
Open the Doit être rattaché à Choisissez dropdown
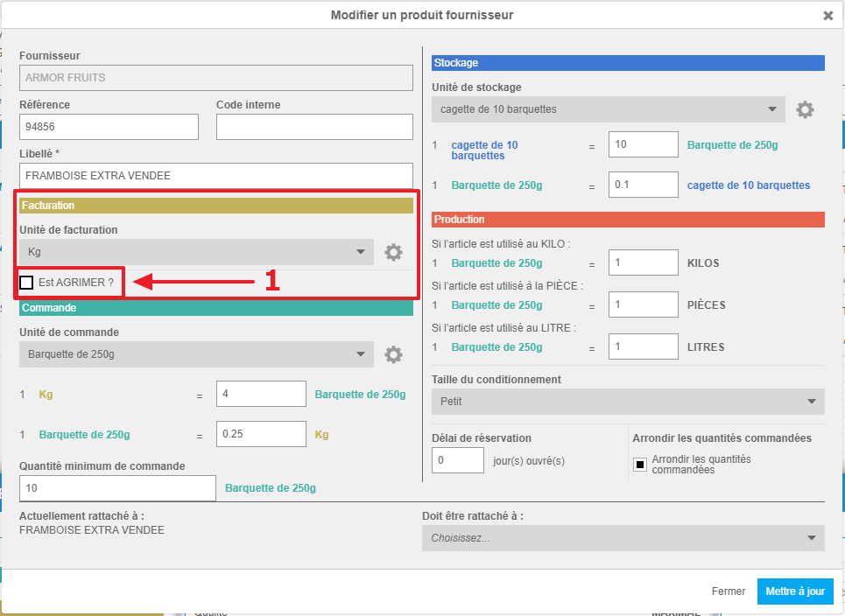pyautogui.click(x=623, y=538)
